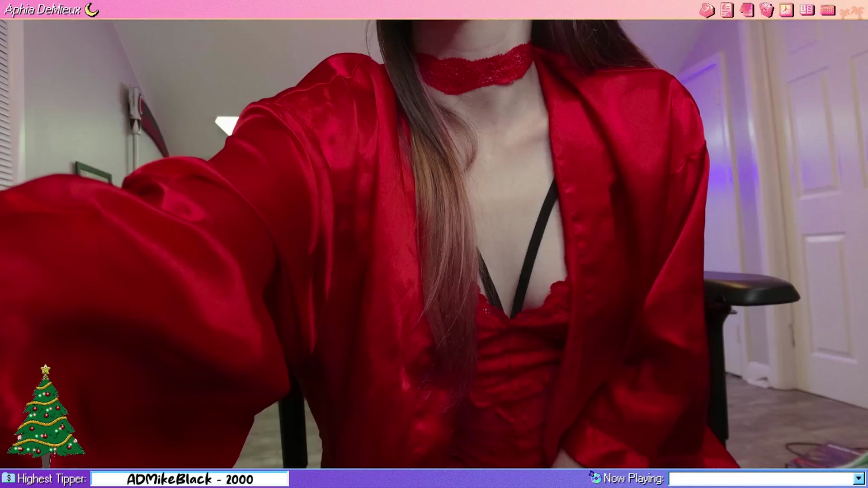Click the pink clock icon
This screenshot has width=868, height=488.
point(787,10)
